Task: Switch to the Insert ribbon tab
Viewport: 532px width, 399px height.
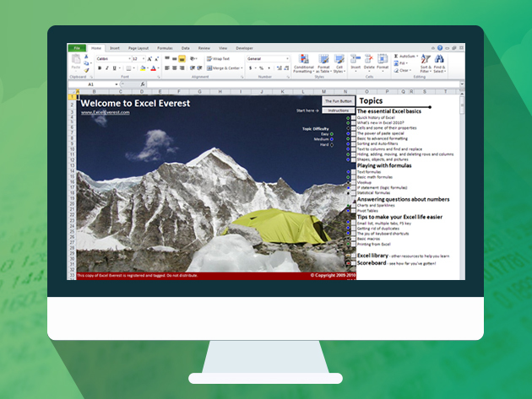Action: pyautogui.click(x=115, y=48)
